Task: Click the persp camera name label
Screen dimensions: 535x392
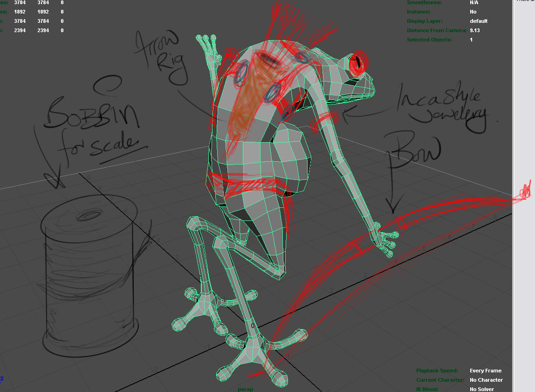Action: (245, 389)
